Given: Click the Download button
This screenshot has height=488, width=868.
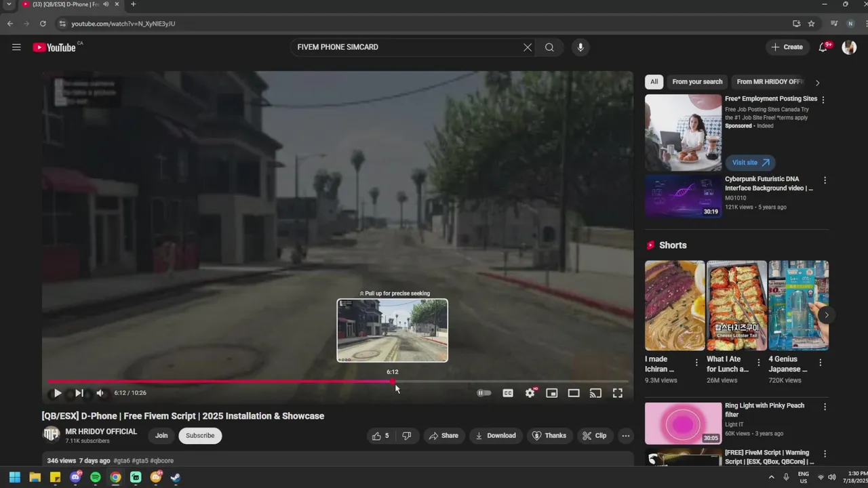Looking at the screenshot, I should point(496,436).
